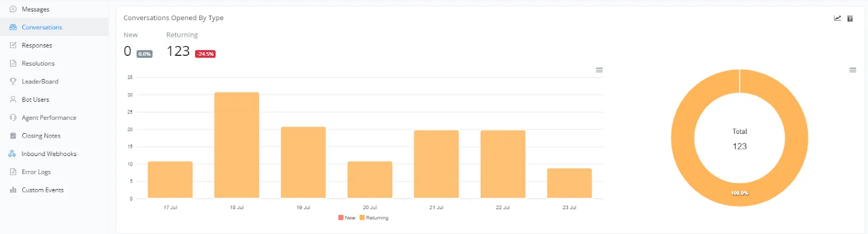Screen dimensions: 868x234
Task: Open the bar chart hamburger menu
Action: [599, 70]
